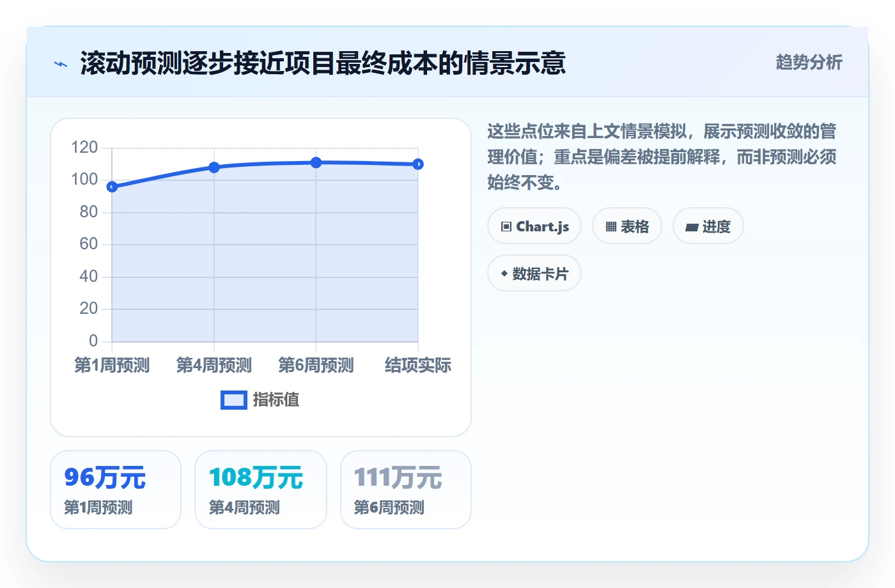
Task: Click the 第4周预测 x-axis label
Action: point(214,365)
